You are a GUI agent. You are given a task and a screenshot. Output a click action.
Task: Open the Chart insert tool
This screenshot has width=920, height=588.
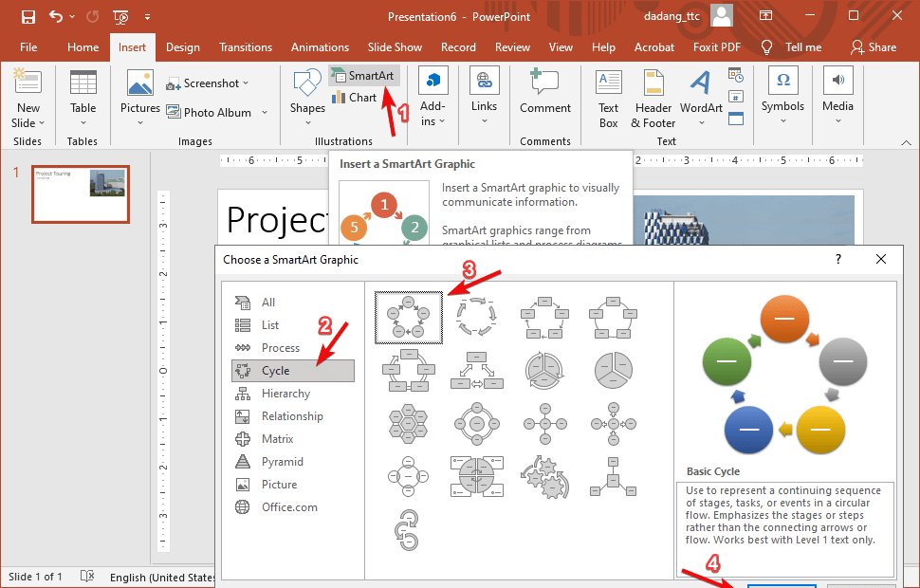pyautogui.click(x=354, y=98)
